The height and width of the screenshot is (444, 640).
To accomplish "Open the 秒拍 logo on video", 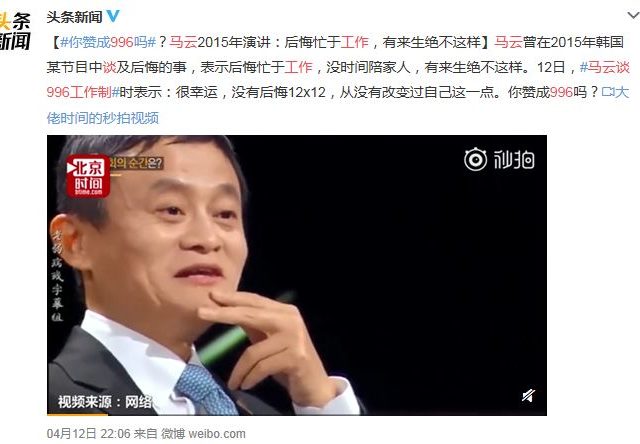I will pyautogui.click(x=499, y=159).
